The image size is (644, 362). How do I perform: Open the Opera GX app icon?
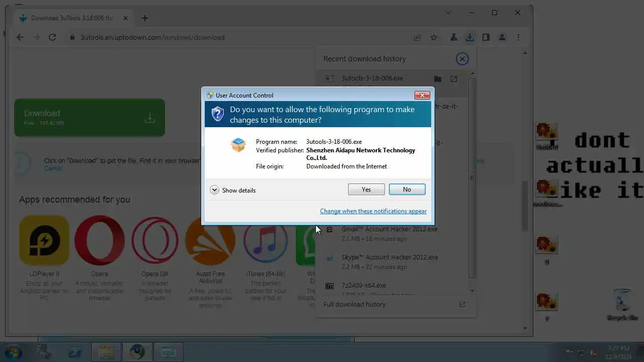click(155, 240)
